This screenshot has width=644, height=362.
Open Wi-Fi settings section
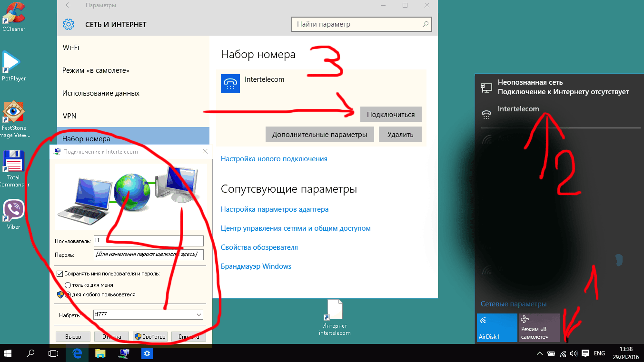(x=133, y=48)
